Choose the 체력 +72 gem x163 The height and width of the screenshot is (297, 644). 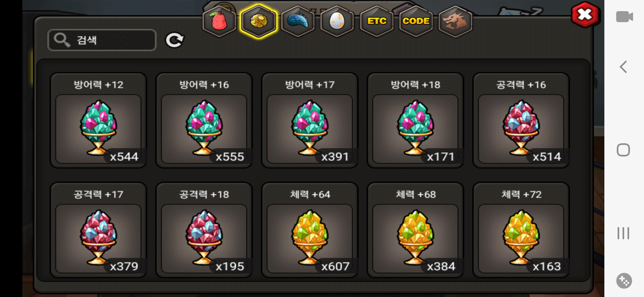pos(521,230)
